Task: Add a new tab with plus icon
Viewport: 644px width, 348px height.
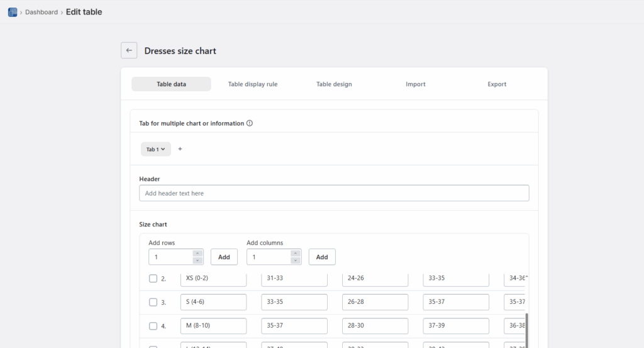Action: point(180,149)
